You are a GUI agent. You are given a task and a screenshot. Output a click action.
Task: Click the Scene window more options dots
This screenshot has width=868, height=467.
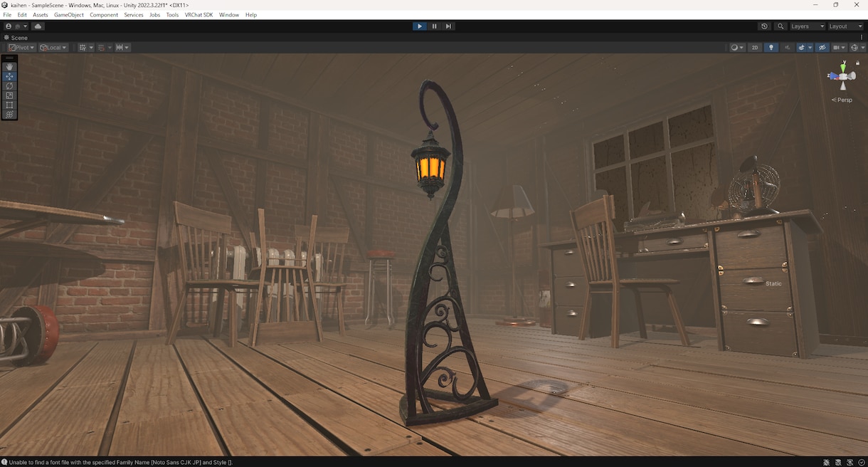860,38
